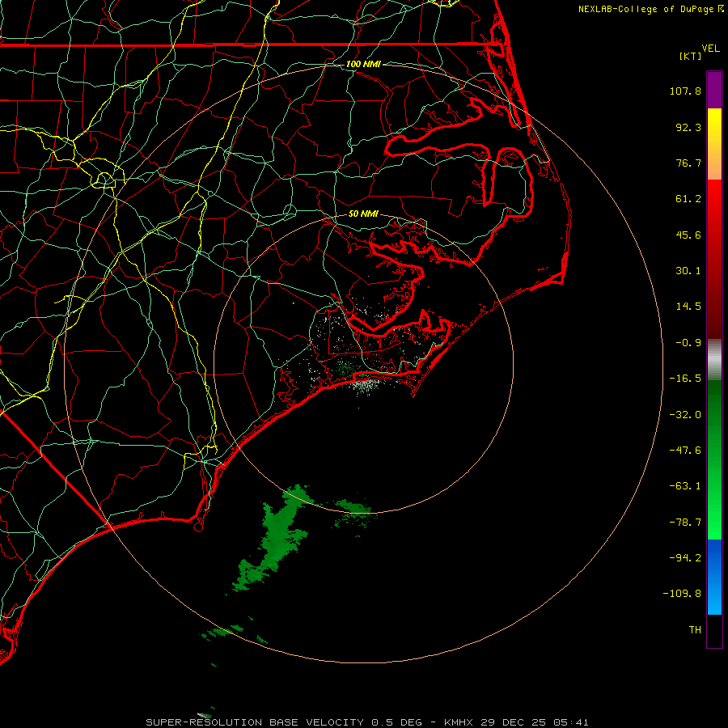
Task: Click the -16.5 legend value
Action: click(x=685, y=379)
